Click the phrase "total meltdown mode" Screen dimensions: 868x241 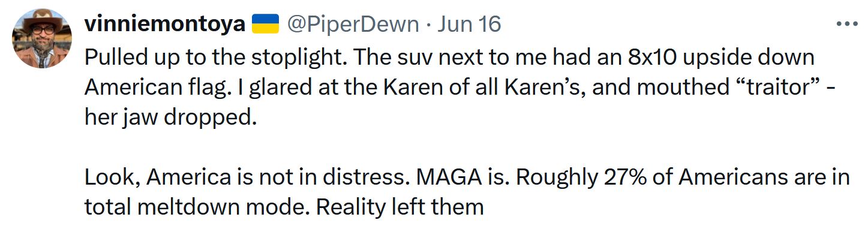pos(197,207)
